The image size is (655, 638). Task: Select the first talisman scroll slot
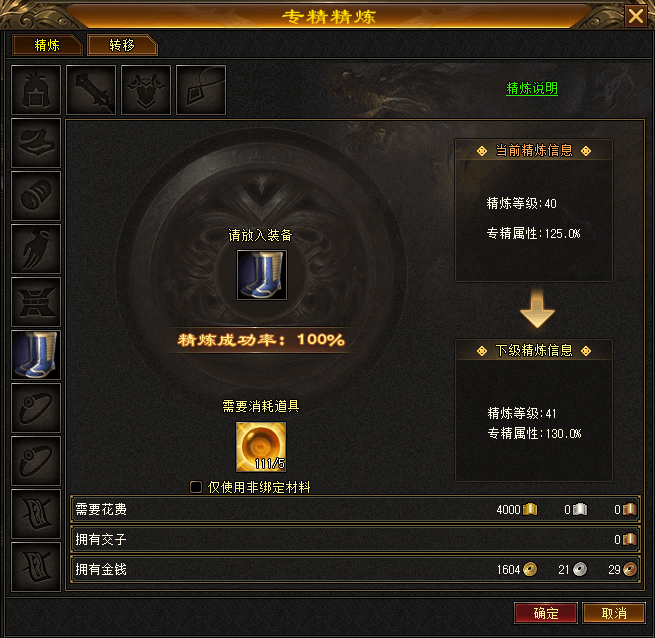click(x=36, y=514)
